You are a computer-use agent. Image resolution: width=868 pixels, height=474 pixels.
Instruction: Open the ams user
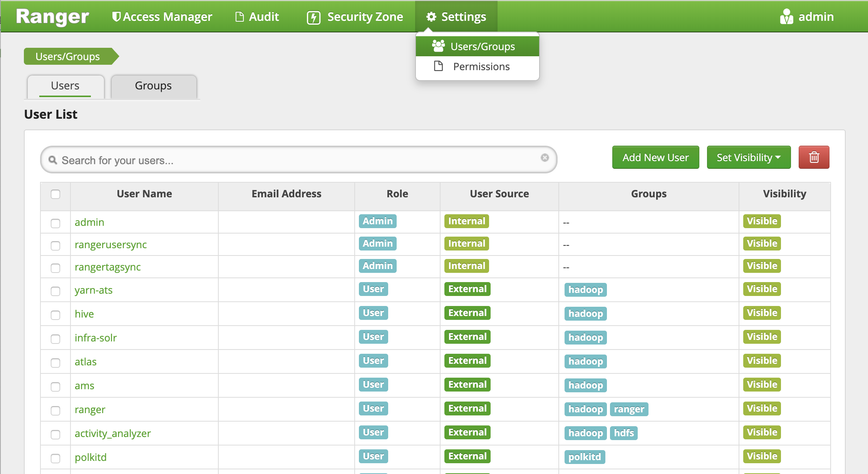[x=84, y=385]
